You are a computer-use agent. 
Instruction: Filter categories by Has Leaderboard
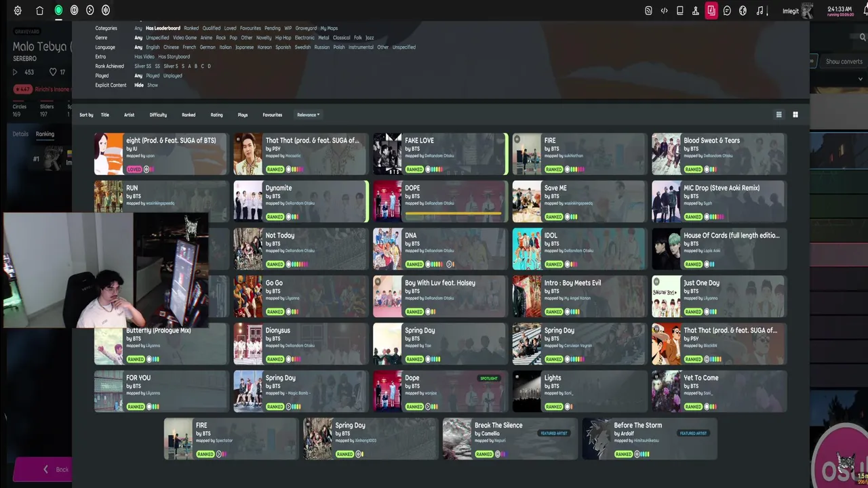pos(163,28)
